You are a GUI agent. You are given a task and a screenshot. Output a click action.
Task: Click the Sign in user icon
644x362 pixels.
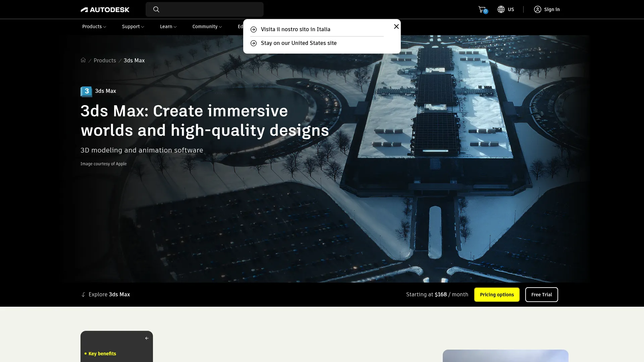point(538,9)
